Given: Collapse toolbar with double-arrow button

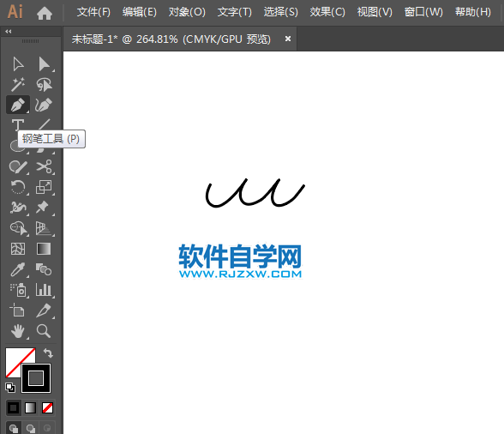Looking at the screenshot, I should 9,31.
